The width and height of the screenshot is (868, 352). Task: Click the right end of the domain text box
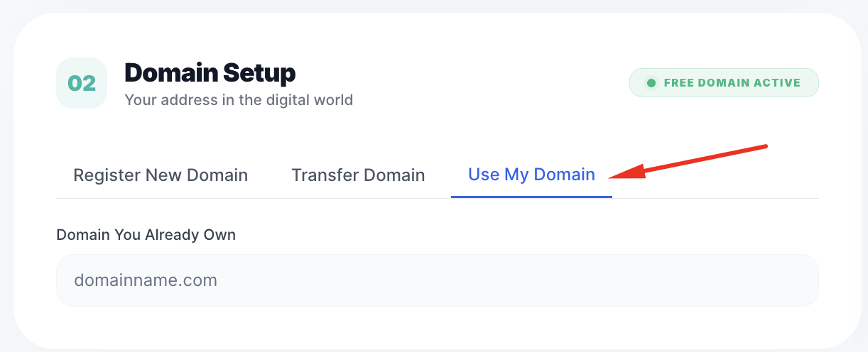(796, 280)
